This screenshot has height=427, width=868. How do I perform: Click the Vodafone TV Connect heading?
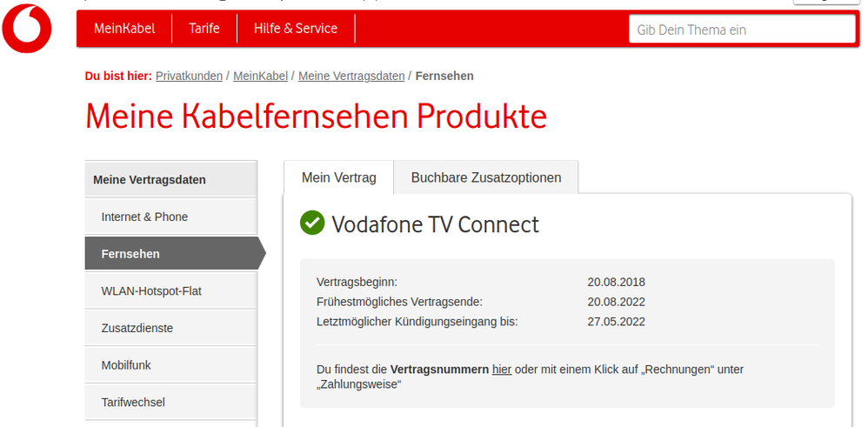[435, 224]
